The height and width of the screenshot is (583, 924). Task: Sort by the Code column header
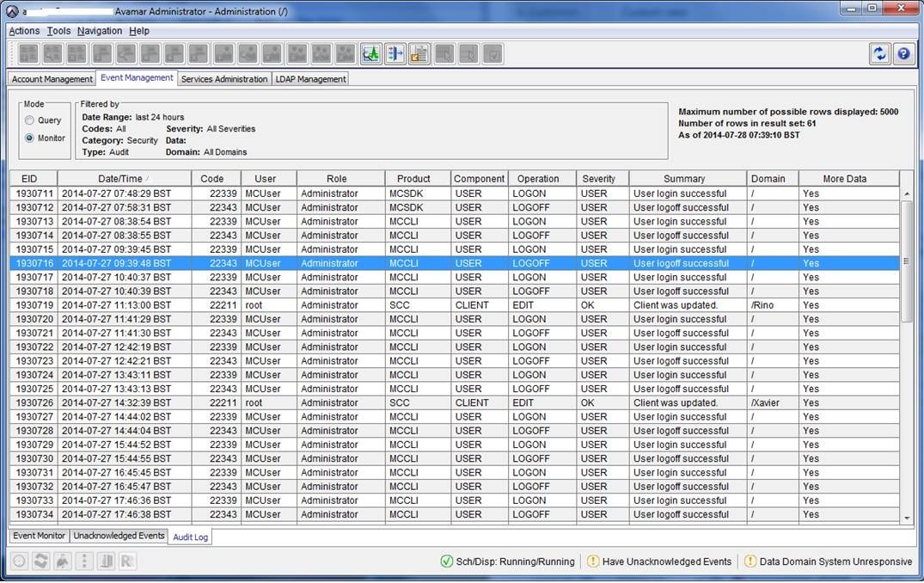point(217,179)
